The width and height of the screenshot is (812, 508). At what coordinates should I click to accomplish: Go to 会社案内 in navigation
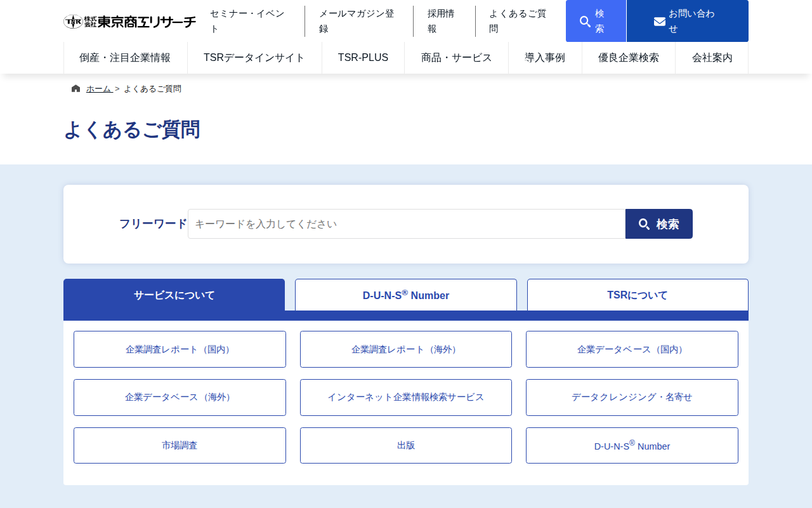(712, 58)
